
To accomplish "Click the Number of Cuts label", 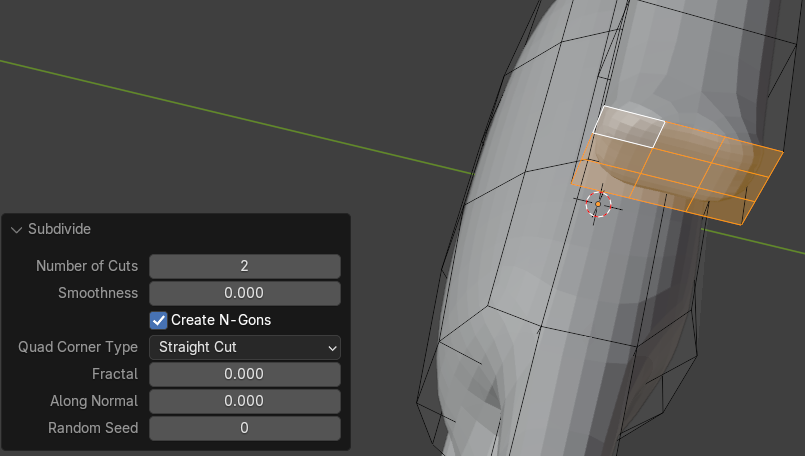I will click(x=87, y=266).
